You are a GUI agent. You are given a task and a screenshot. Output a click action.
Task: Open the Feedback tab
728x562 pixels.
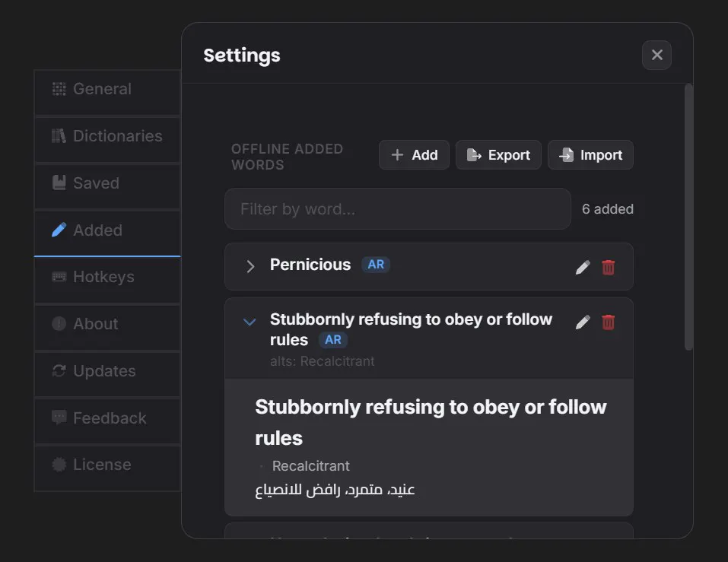coord(107,418)
